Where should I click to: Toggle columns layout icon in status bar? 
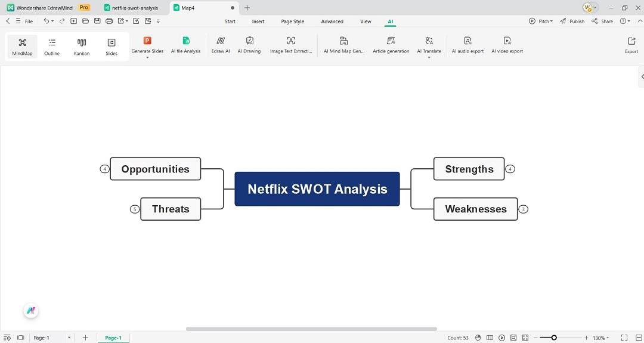(490, 338)
